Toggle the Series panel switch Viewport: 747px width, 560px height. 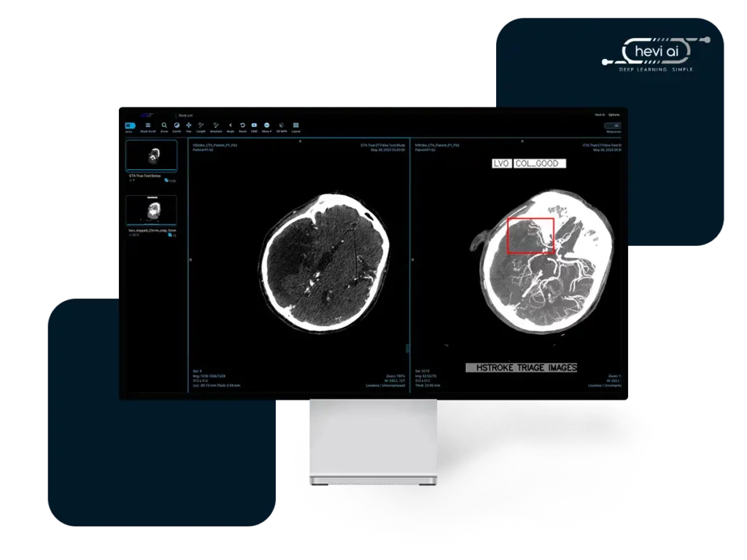[x=129, y=126]
